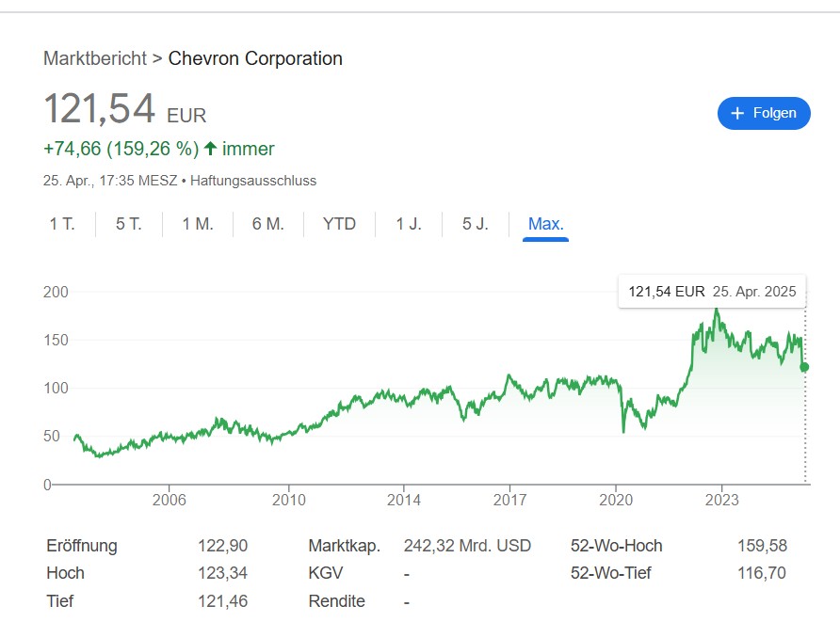The width and height of the screenshot is (840, 622).
Task: Select the 5 T. time range tab
Action: coord(129,224)
